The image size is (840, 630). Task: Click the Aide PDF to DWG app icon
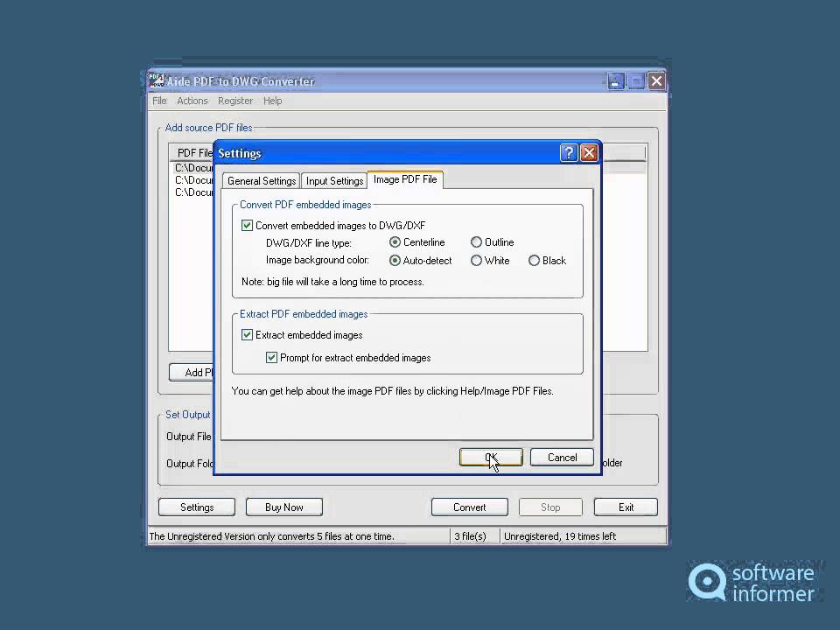point(156,80)
